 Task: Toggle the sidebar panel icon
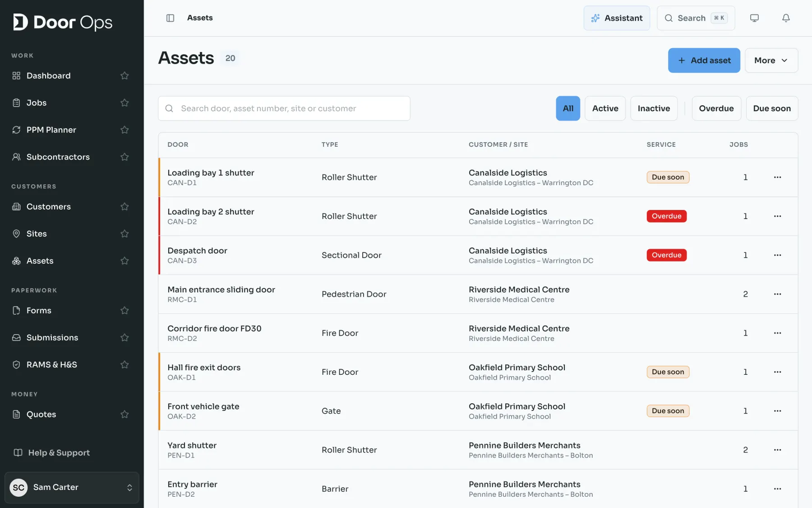pos(170,18)
